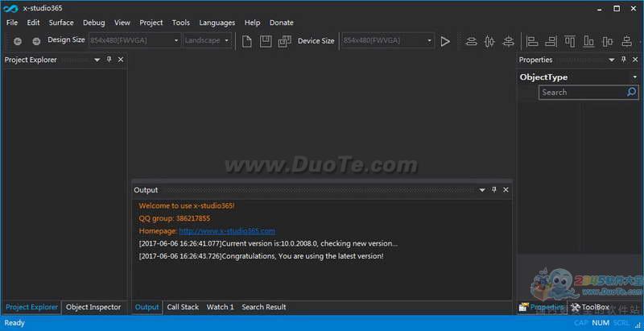Pin the Properties panel
Screen dimensions: 644x331
point(623,60)
